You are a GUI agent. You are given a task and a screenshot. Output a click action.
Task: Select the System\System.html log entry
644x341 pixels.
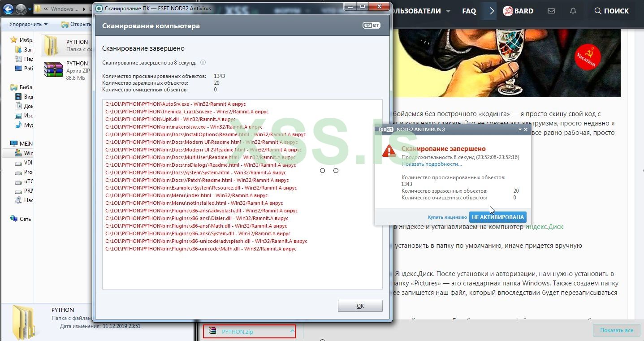pyautogui.click(x=196, y=173)
